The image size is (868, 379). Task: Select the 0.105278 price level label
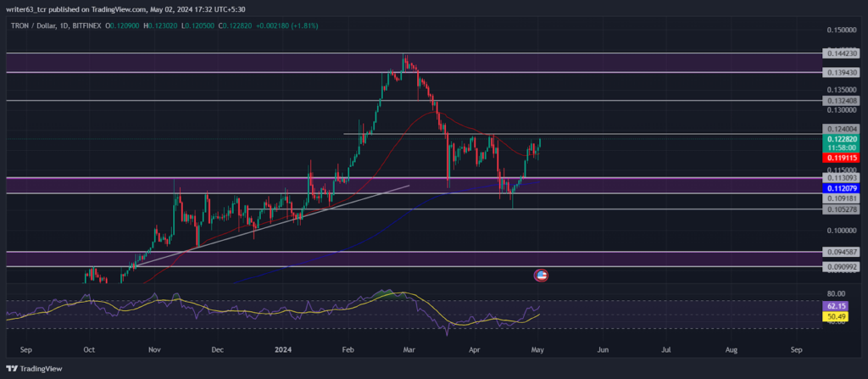click(x=840, y=209)
